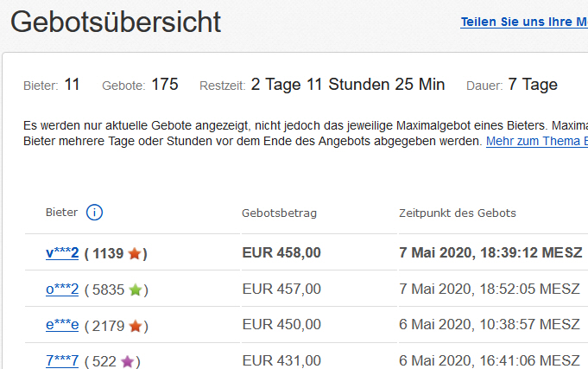588x369 pixels.
Task: Click the EUR 457,00 bid amount
Action: (x=281, y=289)
